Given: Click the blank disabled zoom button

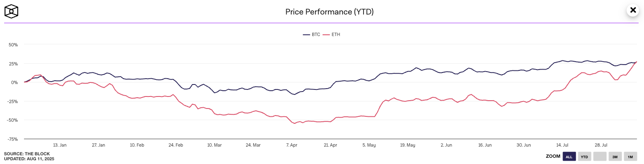Looking at the screenshot, I should coord(600,157).
